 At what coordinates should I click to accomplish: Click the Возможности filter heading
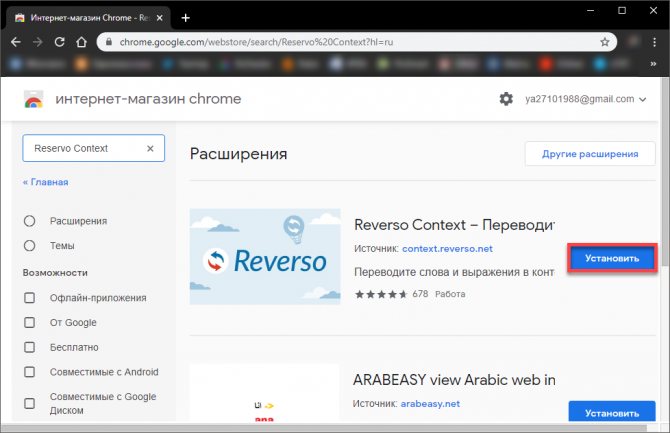tap(55, 273)
